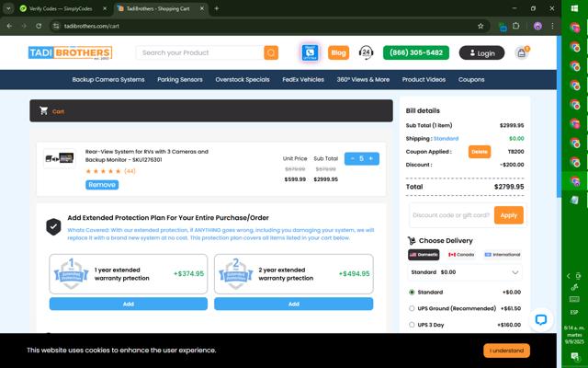The width and height of the screenshot is (588, 368).
Task: Click the Tadi Brothers logo
Action: (70, 53)
